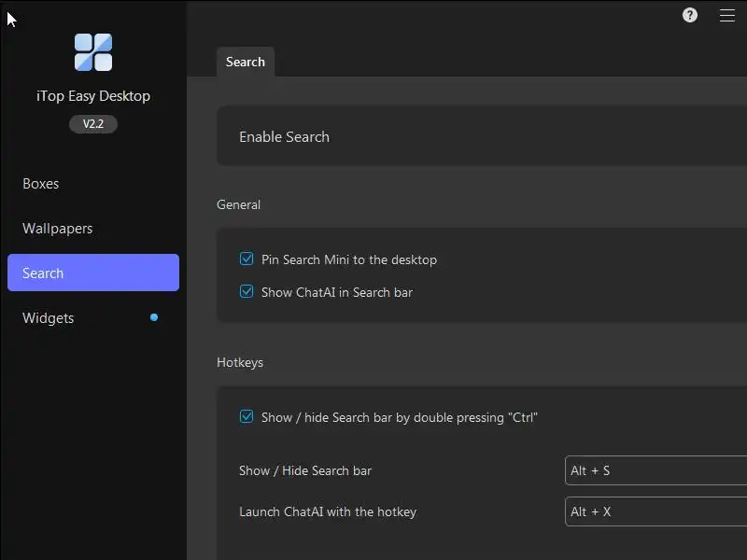The image size is (747, 560).
Task: Go to Wallpapers in the sidebar
Action: 58,229
